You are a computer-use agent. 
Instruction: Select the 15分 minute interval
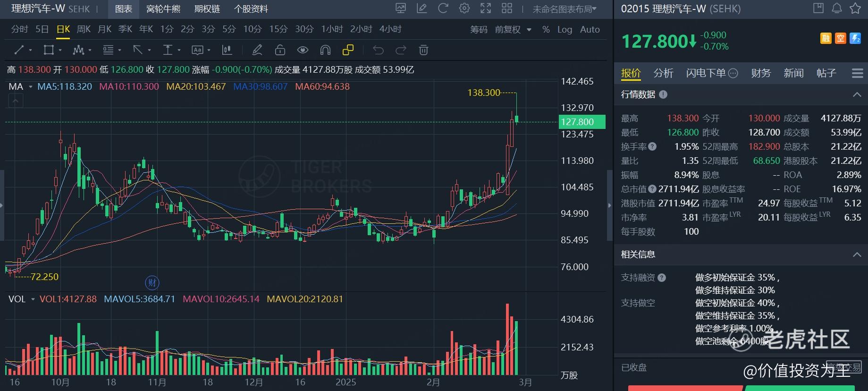278,29
